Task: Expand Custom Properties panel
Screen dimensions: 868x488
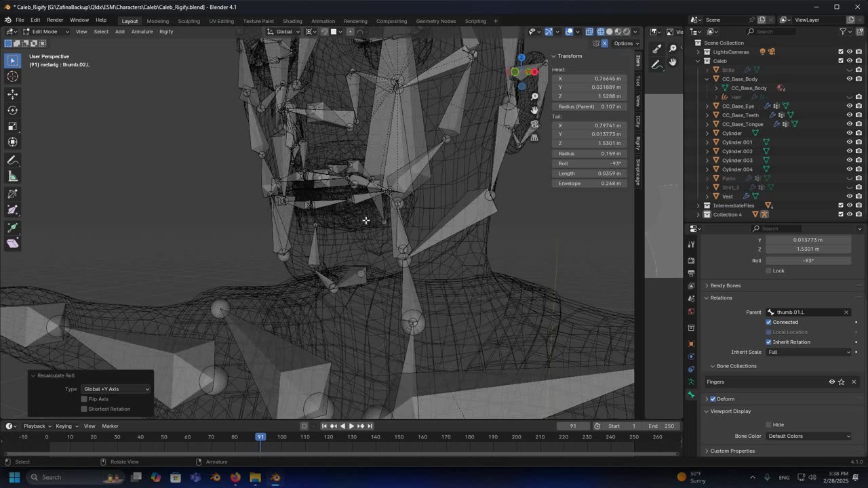Action: (732, 451)
